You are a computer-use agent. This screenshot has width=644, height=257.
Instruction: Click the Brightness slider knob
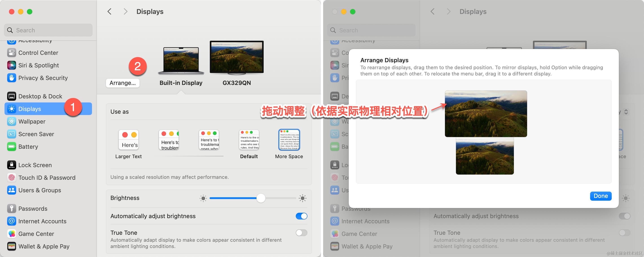coord(261,198)
